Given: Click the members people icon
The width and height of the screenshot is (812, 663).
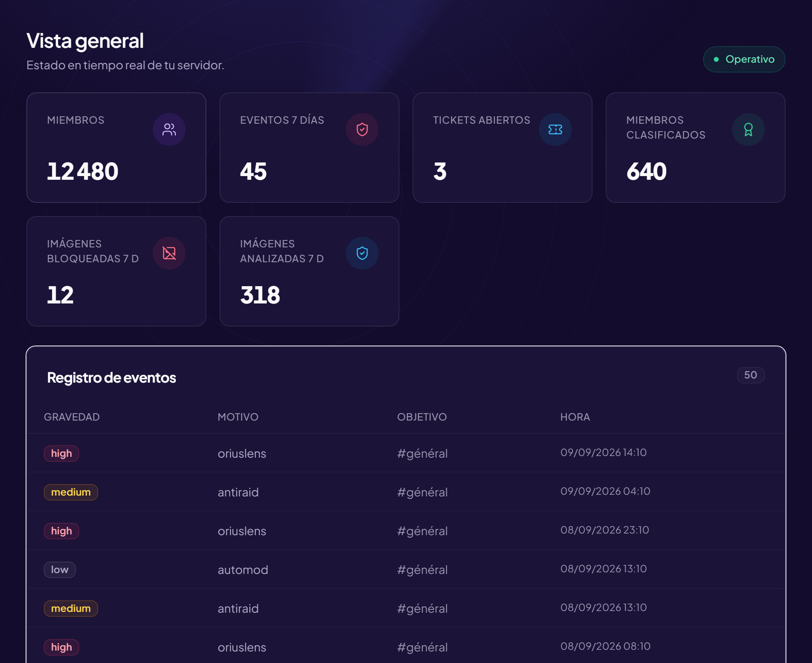Looking at the screenshot, I should click(169, 129).
